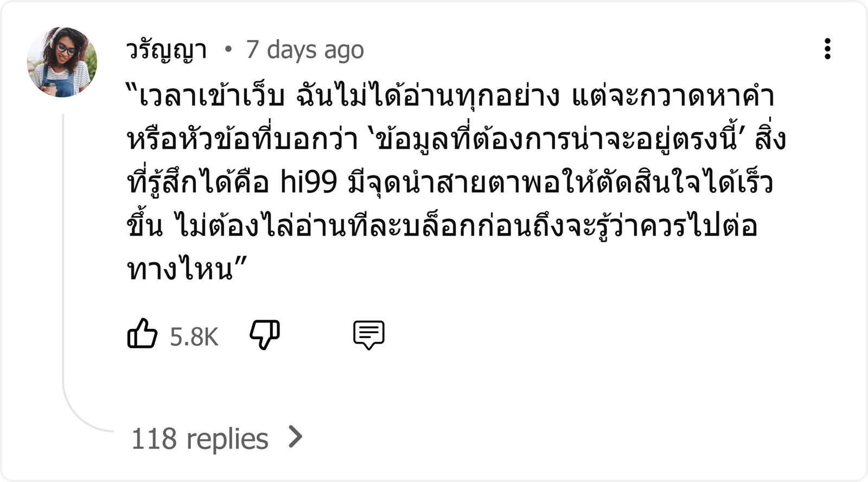Open the วรัญญา username profile
The image size is (868, 482).
167,50
